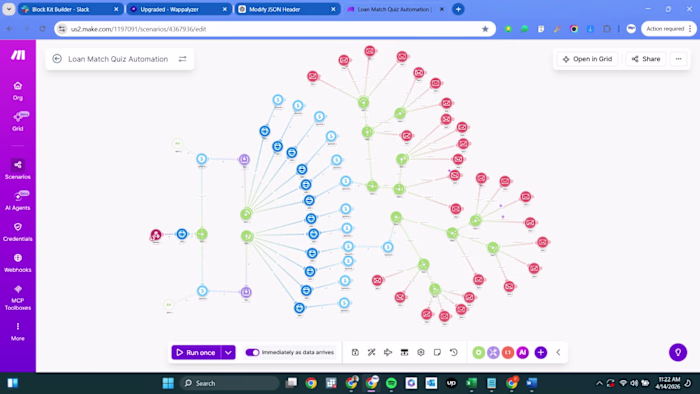700x394 pixels.
Task: Open the Scenarios section
Action: 17,169
